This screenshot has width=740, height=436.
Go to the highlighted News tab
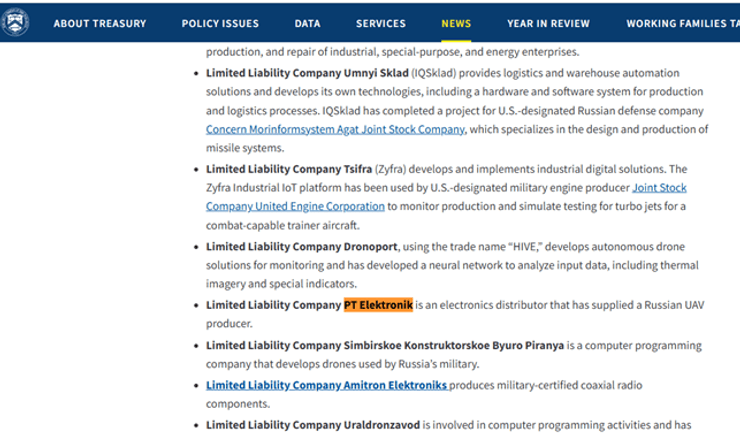[x=456, y=23]
